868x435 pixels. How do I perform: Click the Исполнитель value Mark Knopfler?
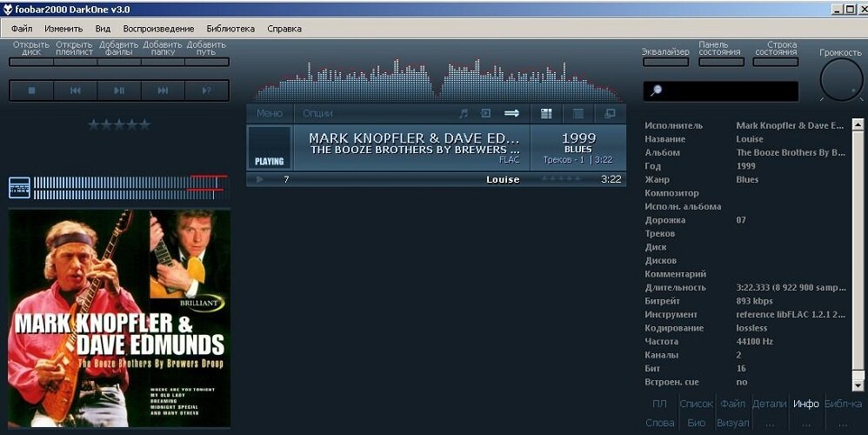[790, 125]
